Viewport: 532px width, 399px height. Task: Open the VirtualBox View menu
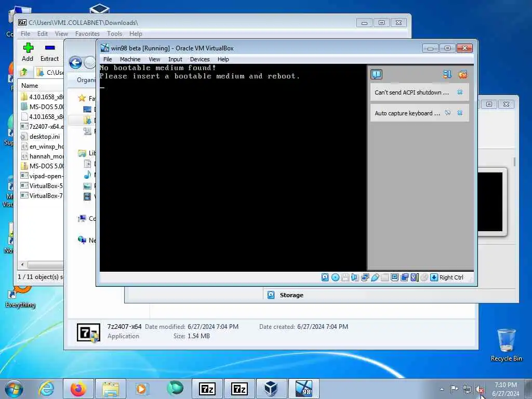pyautogui.click(x=154, y=59)
